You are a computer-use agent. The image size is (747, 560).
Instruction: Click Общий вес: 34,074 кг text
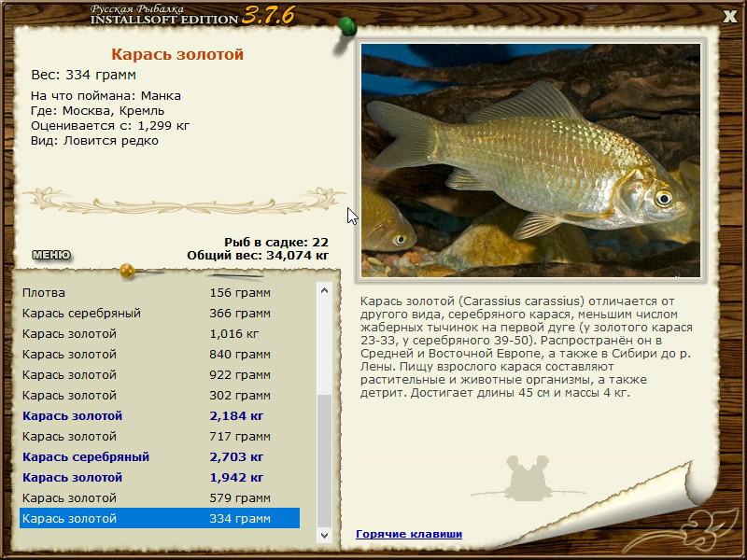click(258, 255)
